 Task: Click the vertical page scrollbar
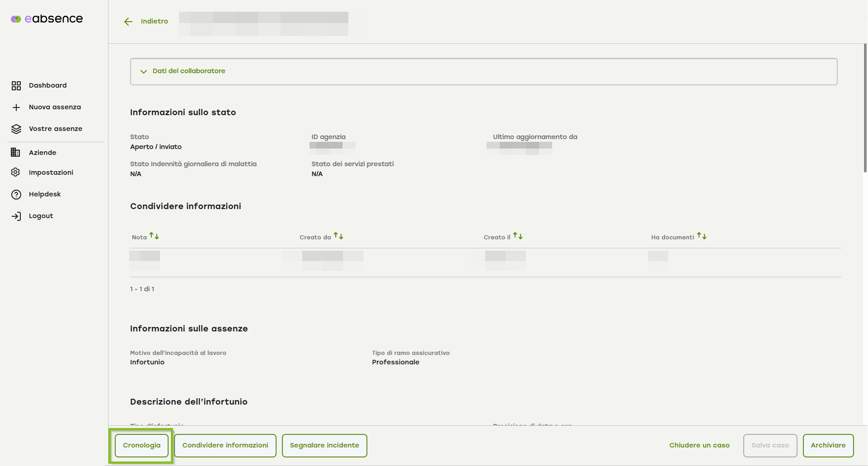(x=865, y=108)
